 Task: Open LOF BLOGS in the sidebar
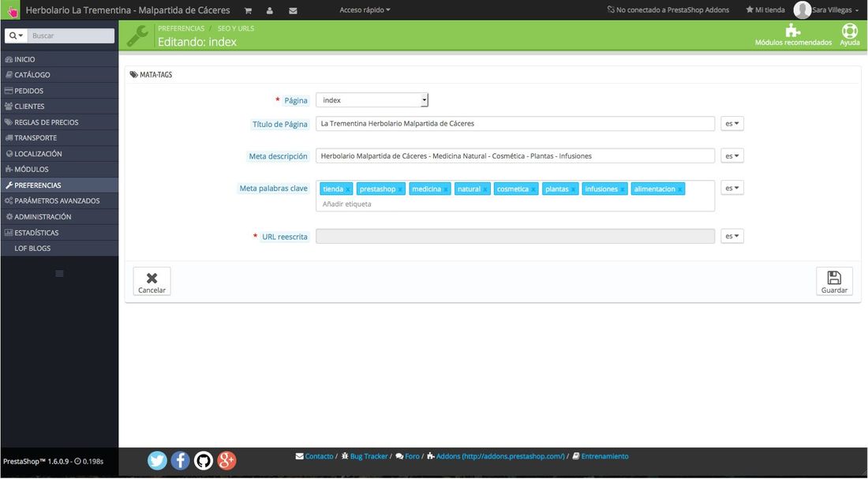[59, 249]
